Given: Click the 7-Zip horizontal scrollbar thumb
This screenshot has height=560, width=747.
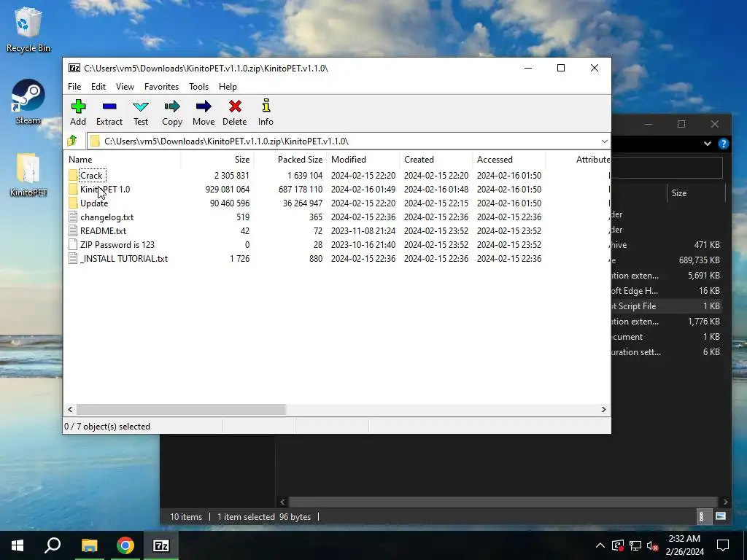Looking at the screenshot, I should tap(181, 410).
